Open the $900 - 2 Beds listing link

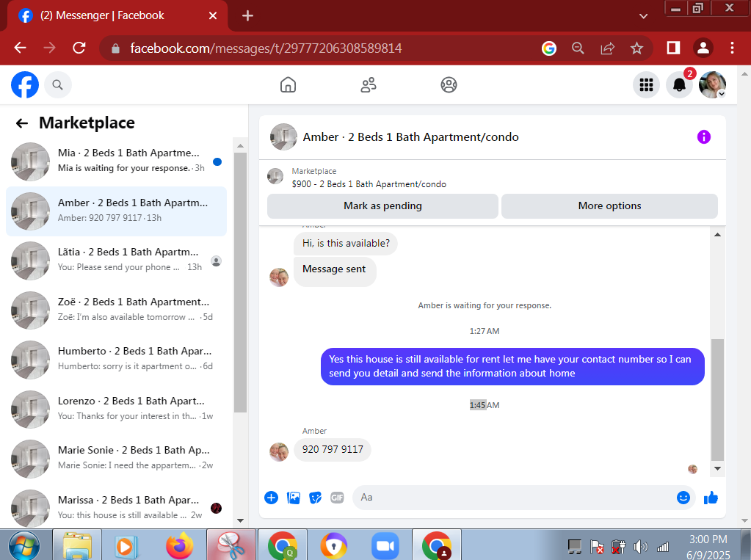pos(369,184)
